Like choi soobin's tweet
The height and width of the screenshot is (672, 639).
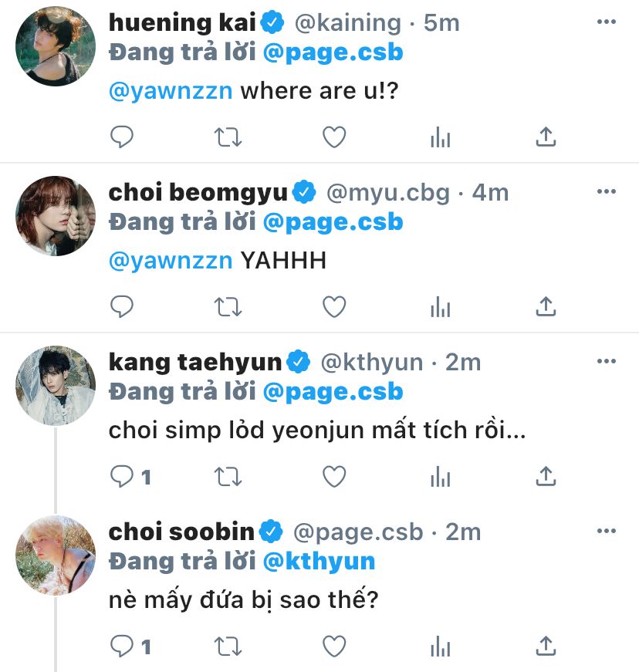(333, 646)
